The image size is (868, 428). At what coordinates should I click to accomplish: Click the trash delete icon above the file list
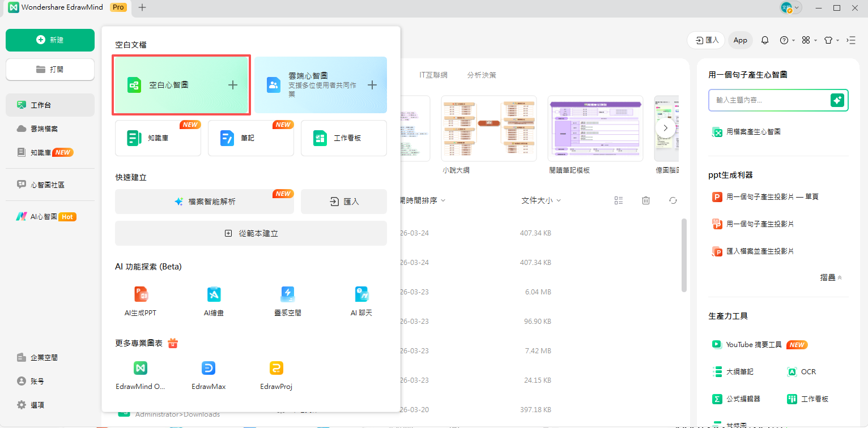[645, 200]
